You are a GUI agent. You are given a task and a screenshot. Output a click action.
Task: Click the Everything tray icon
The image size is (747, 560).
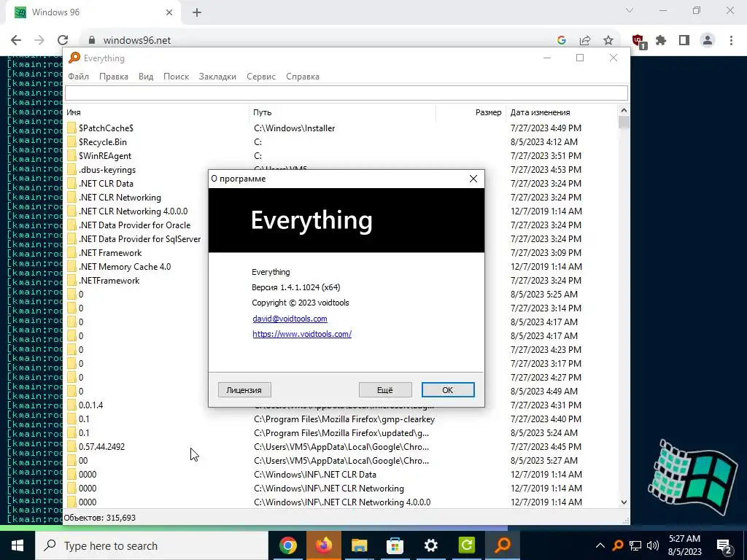click(617, 545)
